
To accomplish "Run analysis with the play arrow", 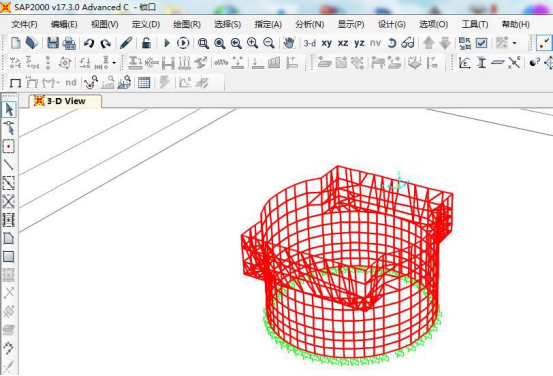I will [167, 43].
